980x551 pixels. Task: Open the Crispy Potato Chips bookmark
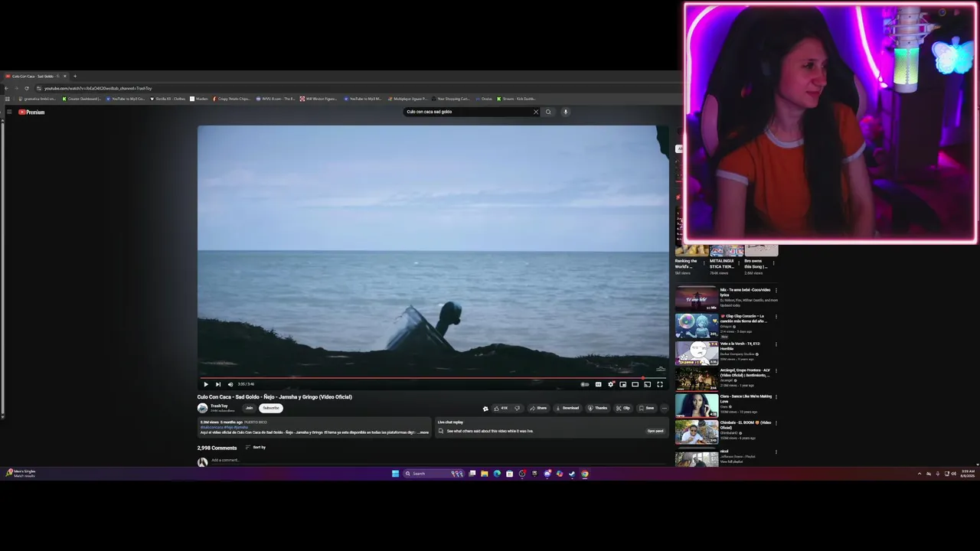pyautogui.click(x=231, y=99)
